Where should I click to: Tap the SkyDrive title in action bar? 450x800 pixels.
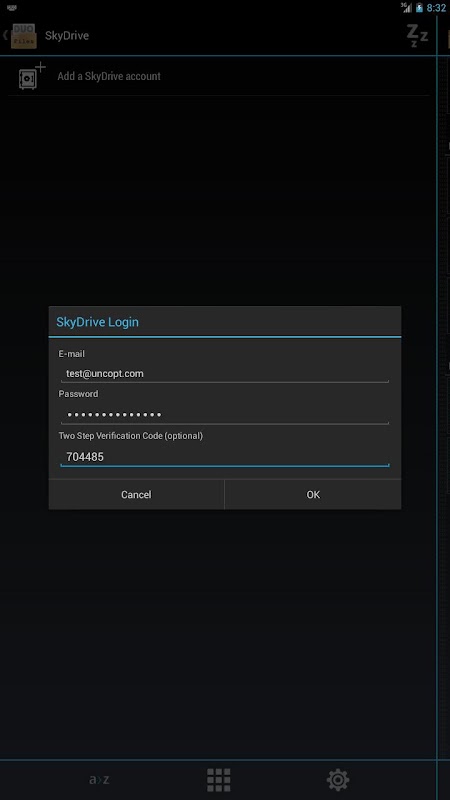pos(67,36)
